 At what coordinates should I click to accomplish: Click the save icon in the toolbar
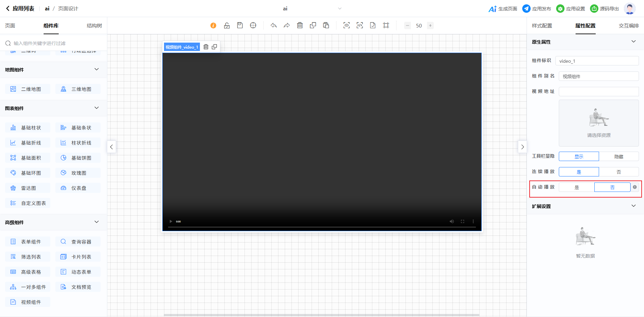[240, 25]
